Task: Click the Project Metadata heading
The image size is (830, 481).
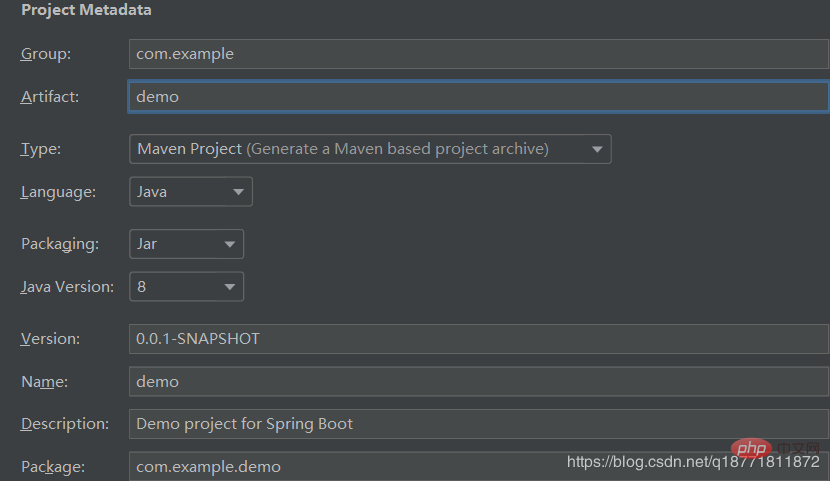Action: [86, 10]
